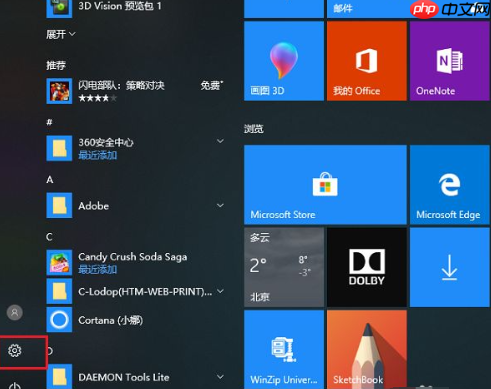Screen dimensions: 491x389
Task: Open the Beijing weather tile
Action: (x=284, y=267)
